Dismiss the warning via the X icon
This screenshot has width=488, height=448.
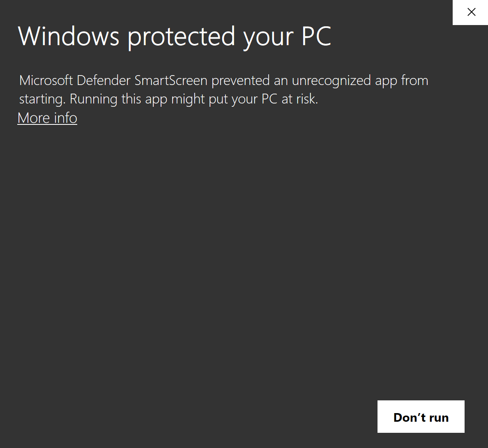[471, 12]
